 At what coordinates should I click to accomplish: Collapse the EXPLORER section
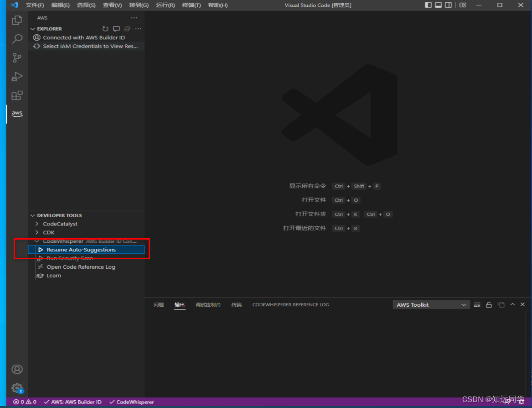click(x=32, y=29)
